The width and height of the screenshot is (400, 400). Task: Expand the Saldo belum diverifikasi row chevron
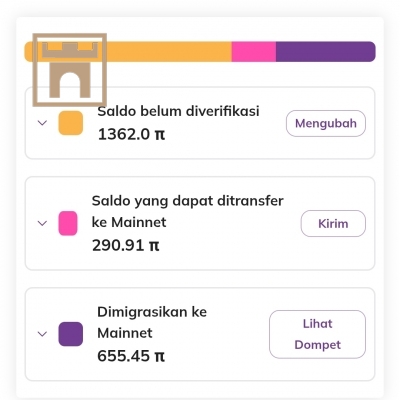(42, 123)
